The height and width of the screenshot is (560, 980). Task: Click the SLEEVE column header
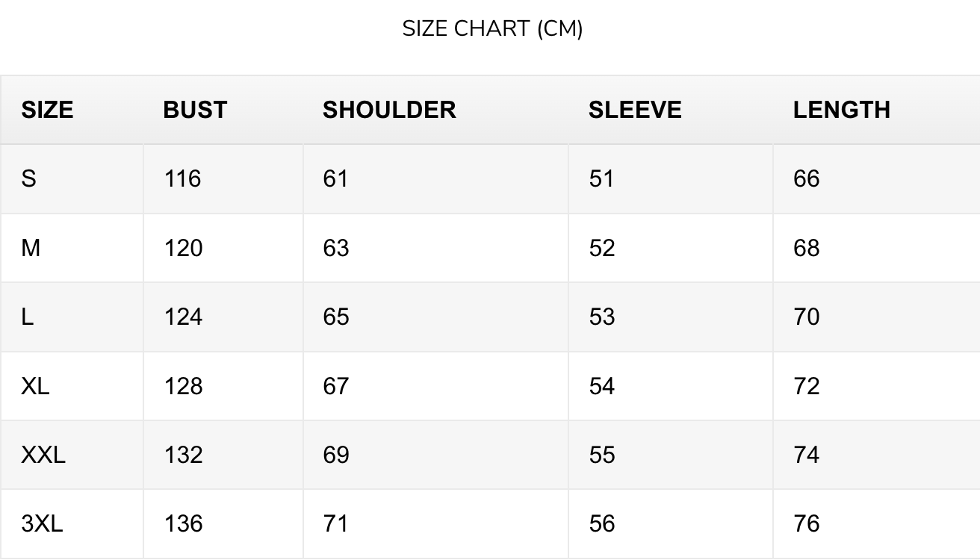635,110
